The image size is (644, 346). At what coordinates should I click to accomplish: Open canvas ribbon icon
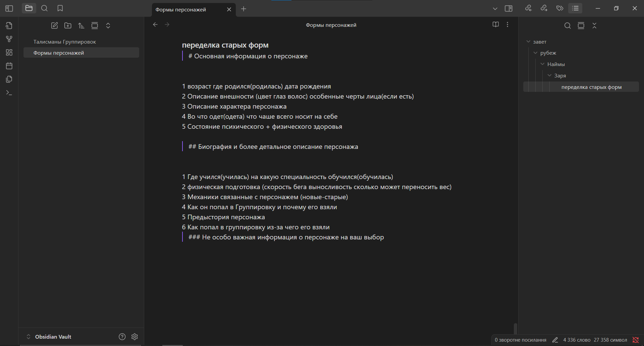pyautogui.click(x=9, y=52)
